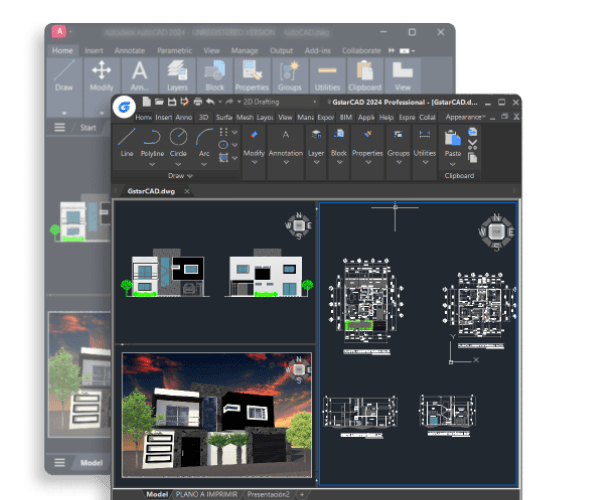This screenshot has height=500, width=600.
Task: Expand the Paste dropdown arrow
Action: (452, 164)
